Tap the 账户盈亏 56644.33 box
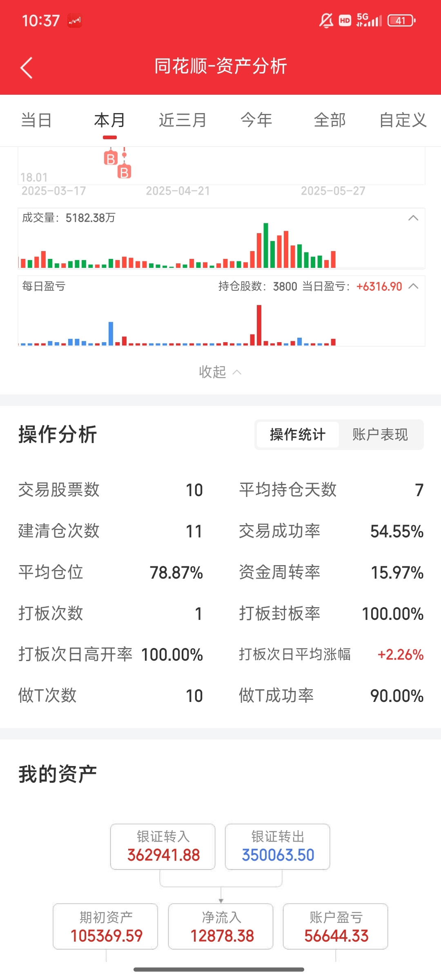441x980 pixels. click(x=336, y=927)
